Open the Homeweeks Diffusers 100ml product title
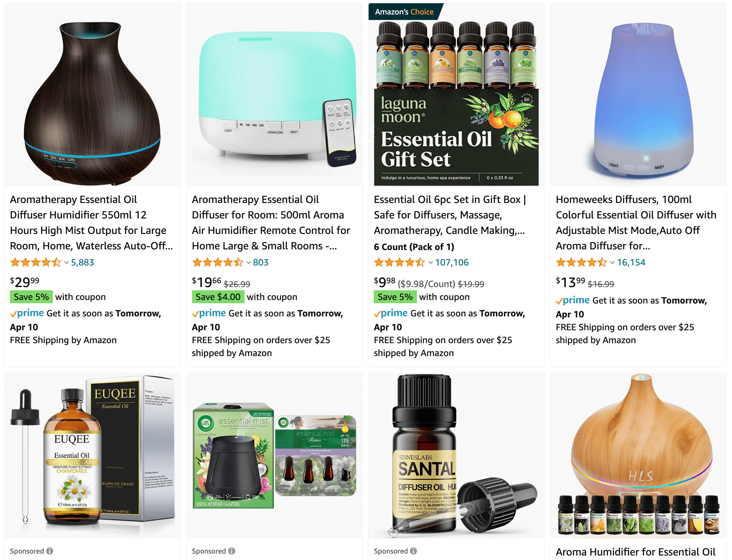This screenshot has height=560, width=732. [x=636, y=223]
